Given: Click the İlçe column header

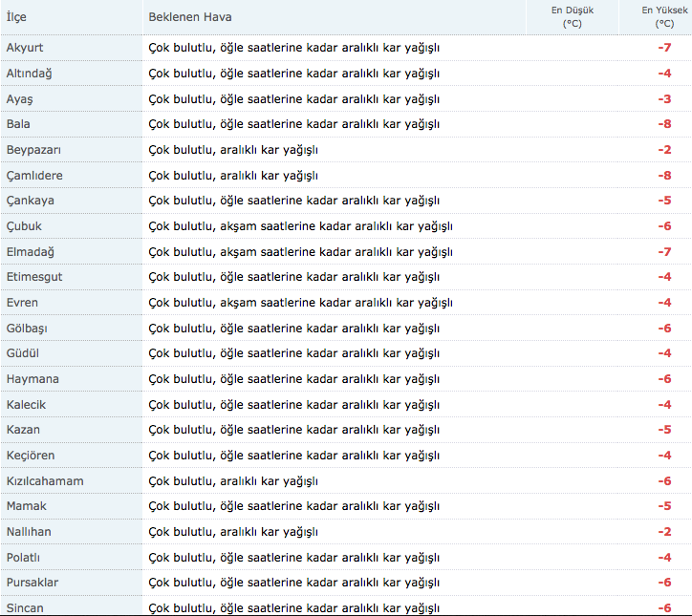Looking at the screenshot, I should 16,17.
